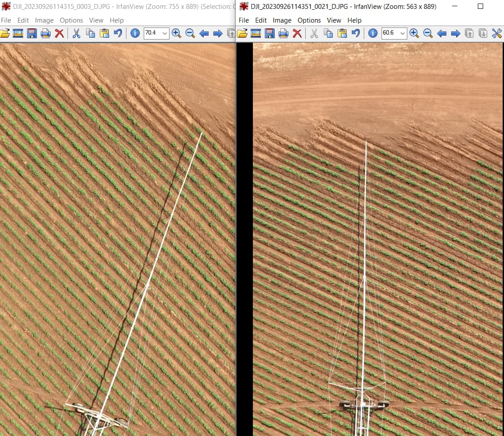
Task: Select the Save icon in the right window
Action: point(270,33)
